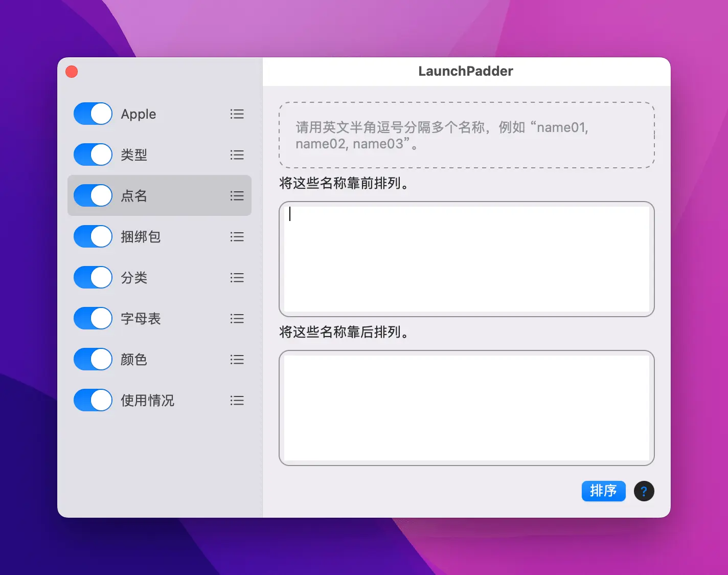Disable the 点名 switch
This screenshot has width=728, height=575.
pos(93,195)
